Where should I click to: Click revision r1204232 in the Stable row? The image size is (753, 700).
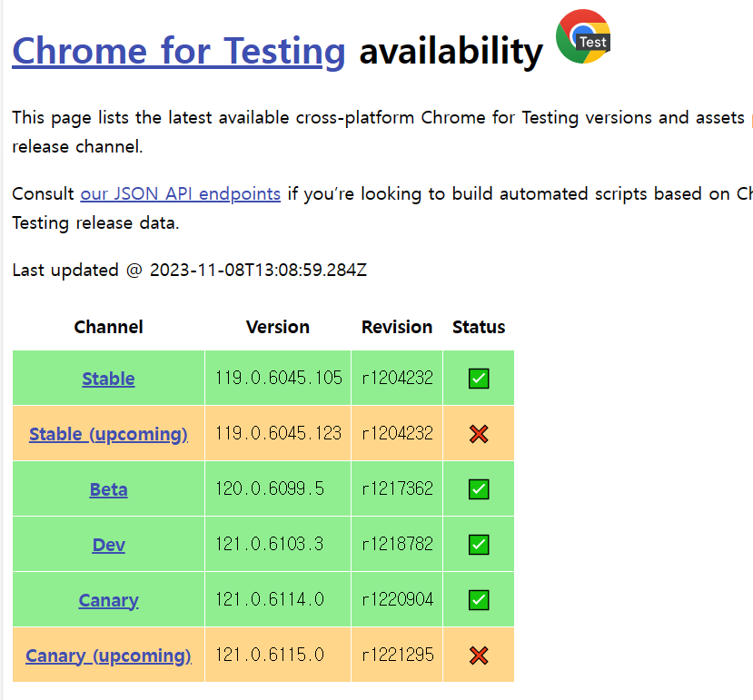(398, 378)
